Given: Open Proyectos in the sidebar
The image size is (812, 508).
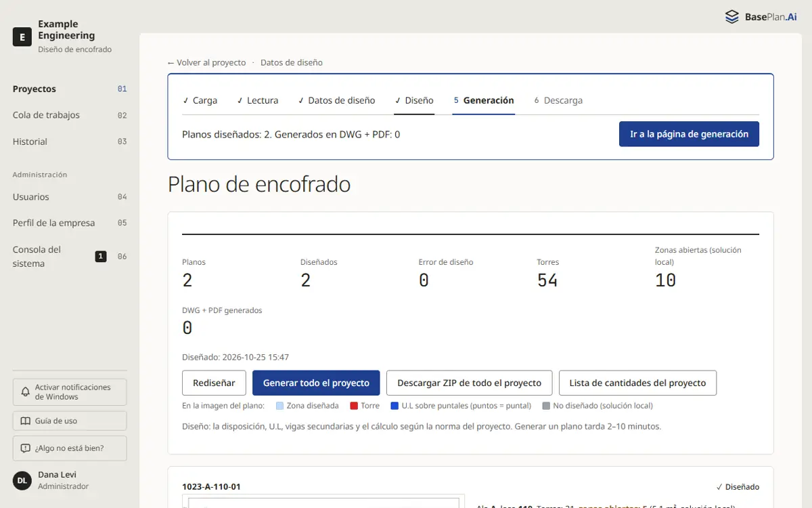Looking at the screenshot, I should 70,89.
